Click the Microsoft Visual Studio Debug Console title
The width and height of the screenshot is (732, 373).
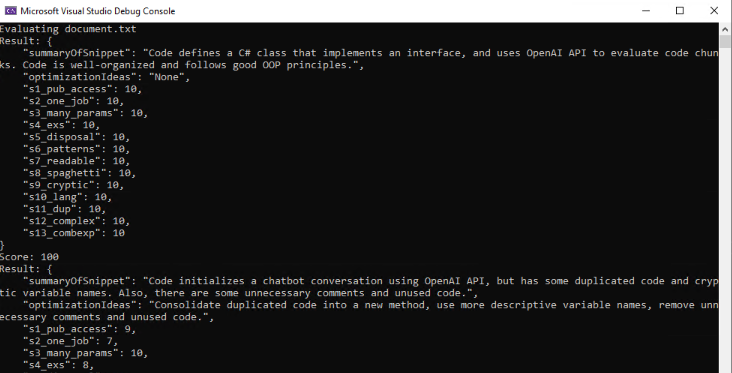point(98,11)
